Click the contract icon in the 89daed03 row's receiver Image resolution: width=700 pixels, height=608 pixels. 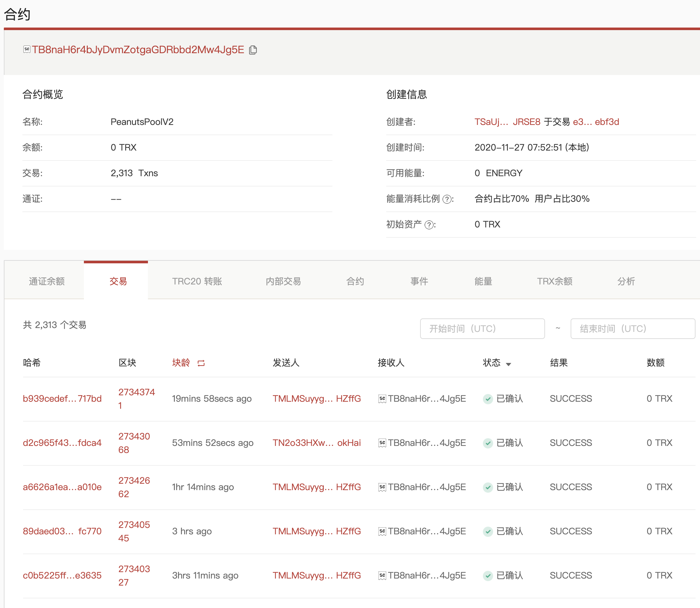pyautogui.click(x=382, y=531)
